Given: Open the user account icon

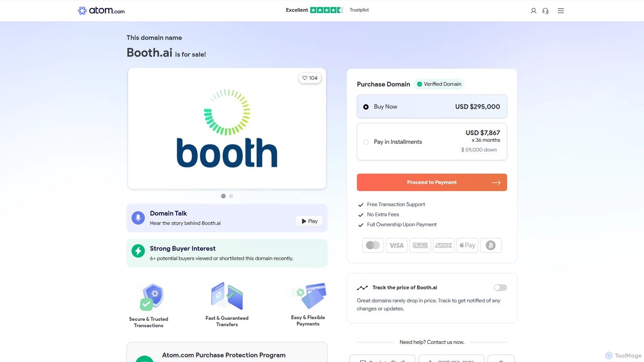Looking at the screenshot, I should coord(533,11).
